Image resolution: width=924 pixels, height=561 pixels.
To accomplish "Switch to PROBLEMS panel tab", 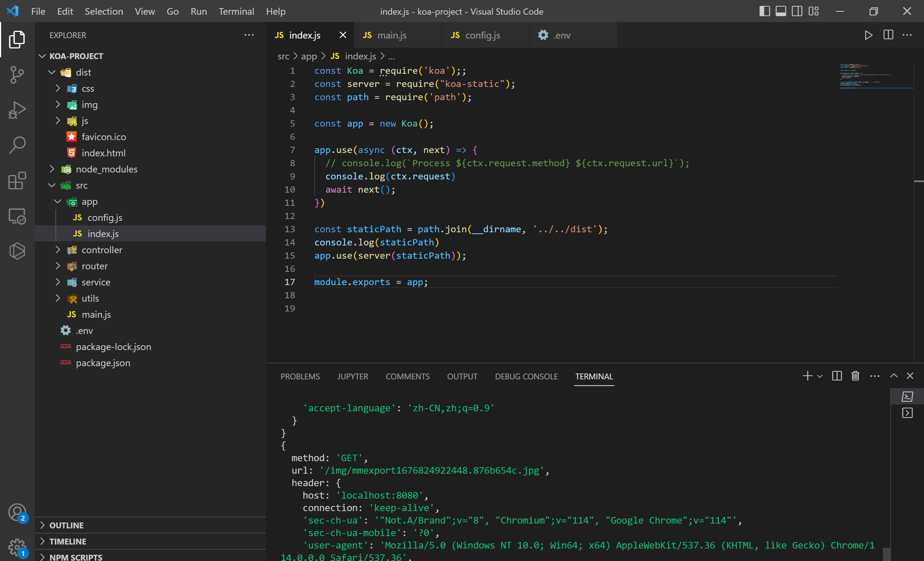I will [x=300, y=376].
